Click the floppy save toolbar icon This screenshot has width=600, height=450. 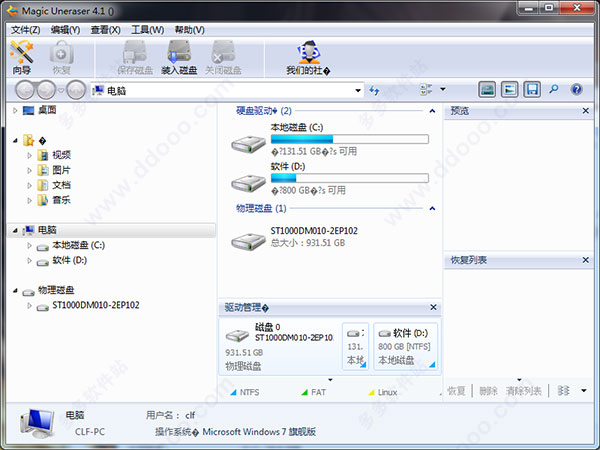pyautogui.click(x=532, y=90)
